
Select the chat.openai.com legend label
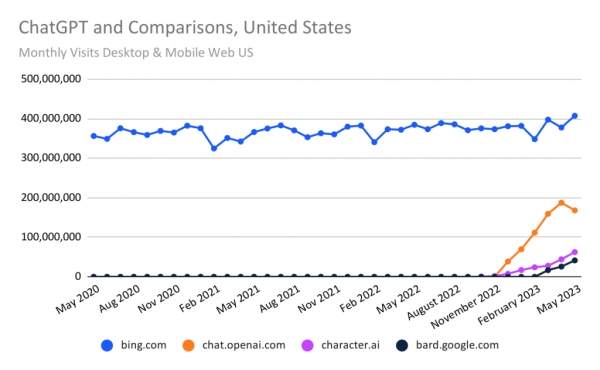244,345
